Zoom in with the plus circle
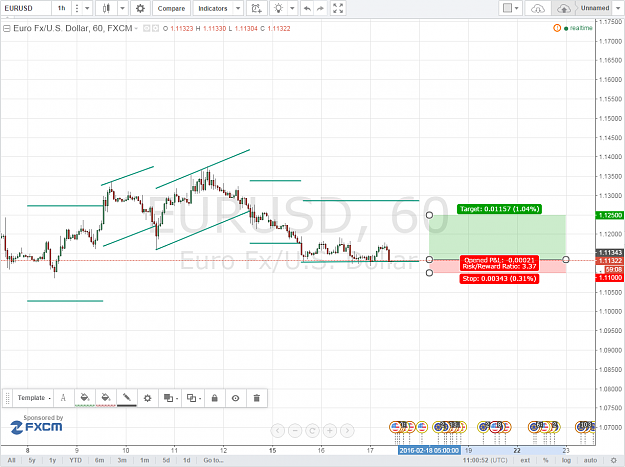This screenshot has height=467, width=625. 330,430
